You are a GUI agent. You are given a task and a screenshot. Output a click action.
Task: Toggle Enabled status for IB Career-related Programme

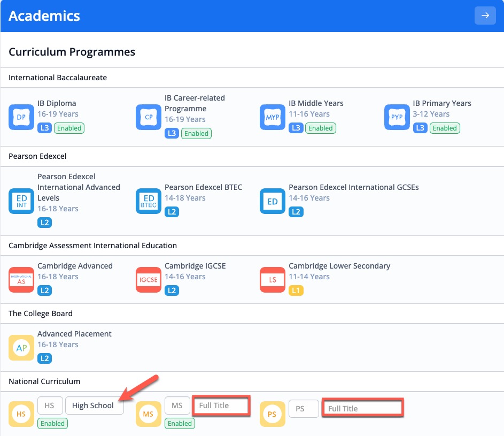[196, 133]
